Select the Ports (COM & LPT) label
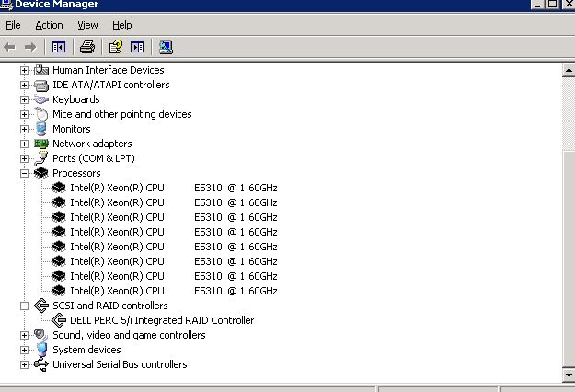 click(x=94, y=158)
